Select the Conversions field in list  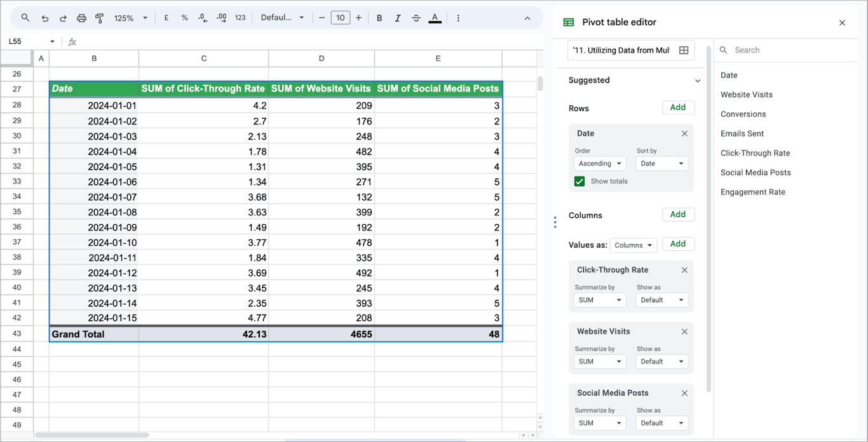(743, 114)
